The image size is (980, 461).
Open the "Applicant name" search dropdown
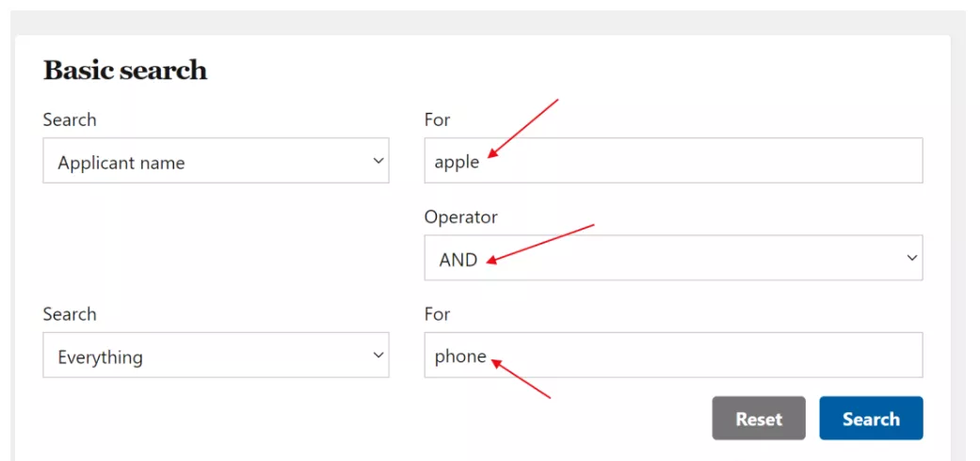pos(216,162)
